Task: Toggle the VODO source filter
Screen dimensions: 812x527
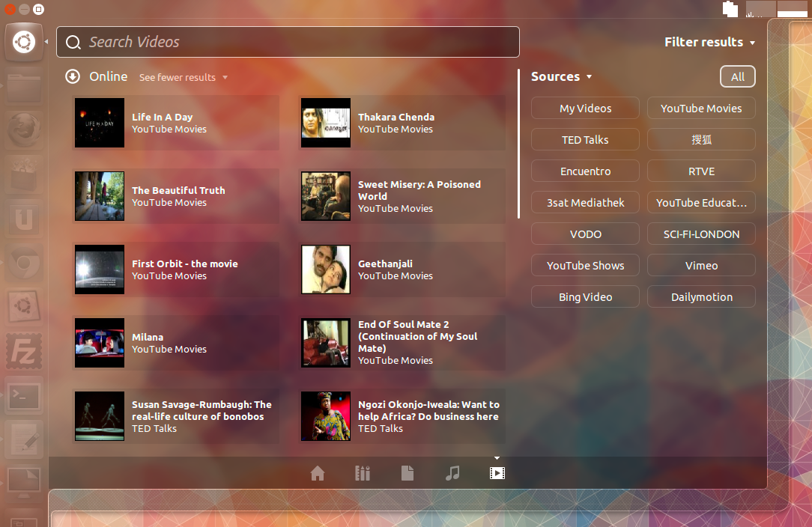Action: (585, 234)
